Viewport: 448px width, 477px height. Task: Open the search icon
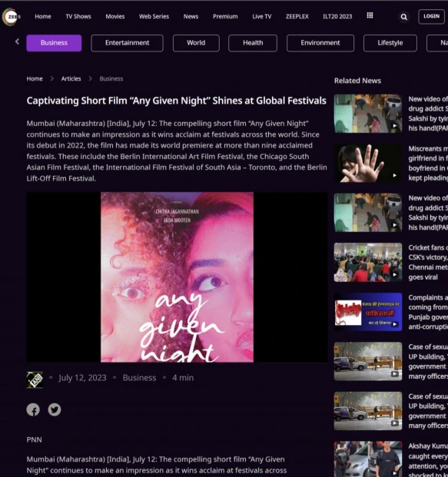click(404, 17)
